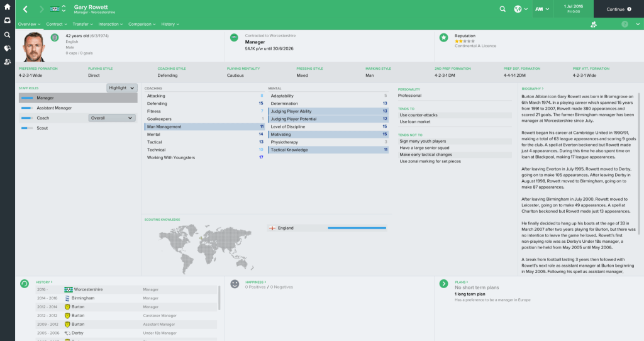Select the Manager staff role row
The image size is (644, 341).
(x=77, y=98)
